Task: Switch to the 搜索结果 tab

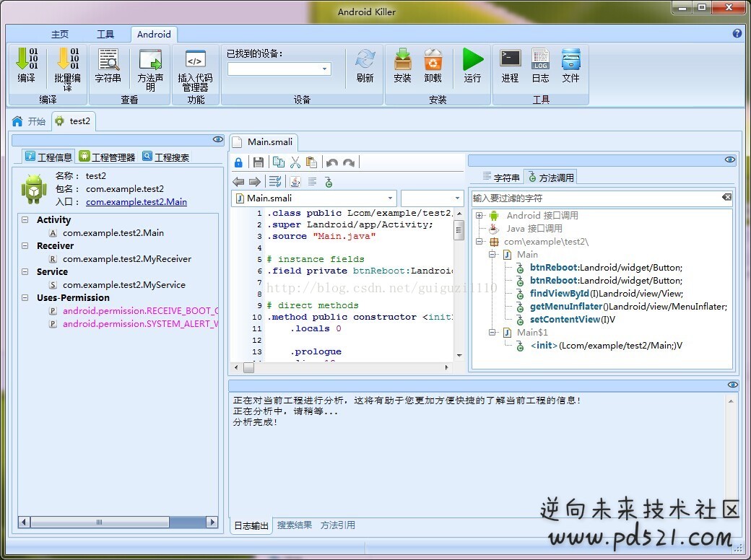Action: [295, 525]
